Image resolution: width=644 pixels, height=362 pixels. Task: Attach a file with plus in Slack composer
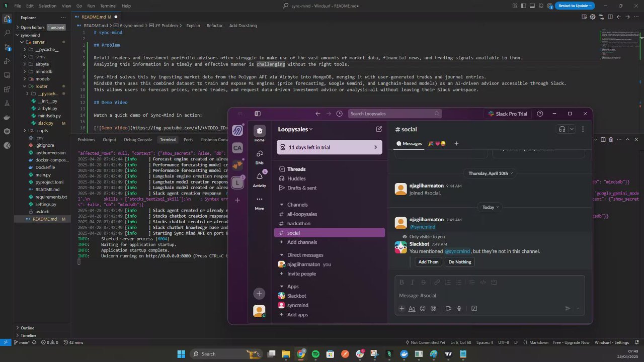[401, 309]
